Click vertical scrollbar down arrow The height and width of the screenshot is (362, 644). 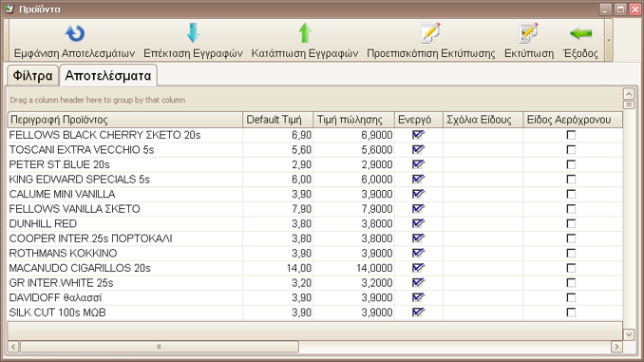pos(629,334)
